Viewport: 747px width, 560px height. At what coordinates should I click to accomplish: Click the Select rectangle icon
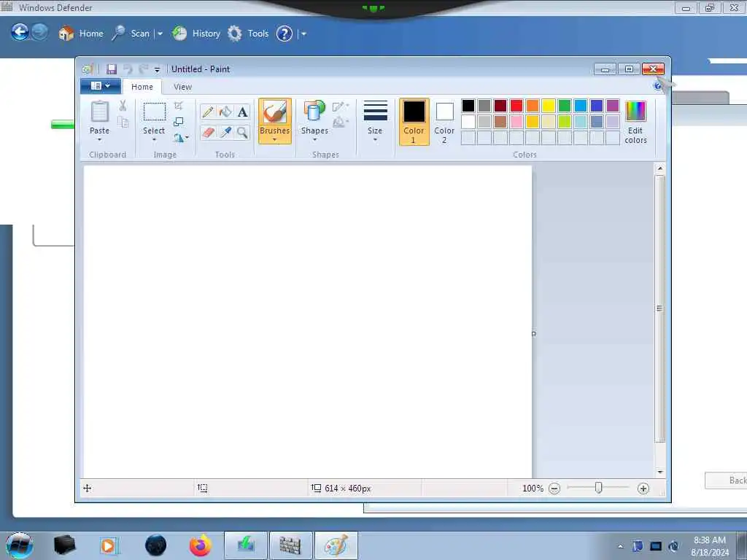tap(155, 112)
